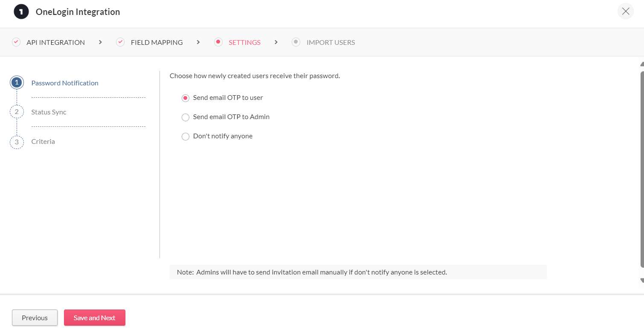The width and height of the screenshot is (644, 330).
Task: Click the 'Choose how newly created users' text
Action: tap(255, 76)
